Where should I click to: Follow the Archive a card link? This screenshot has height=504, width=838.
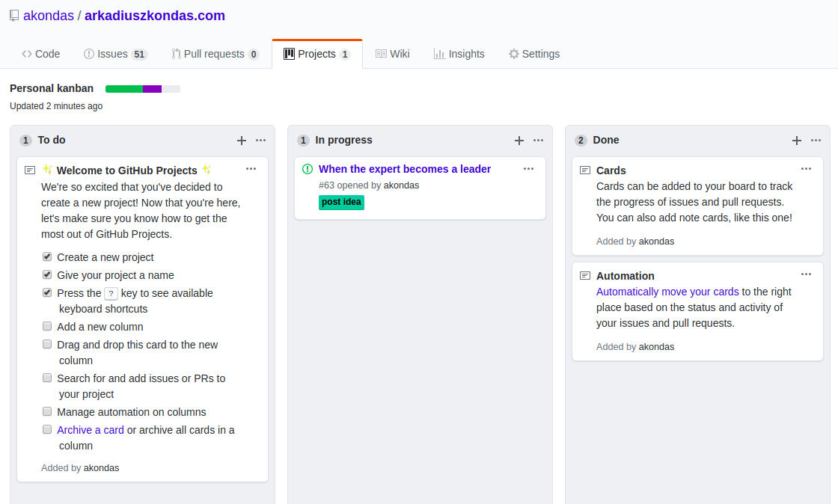pos(91,430)
